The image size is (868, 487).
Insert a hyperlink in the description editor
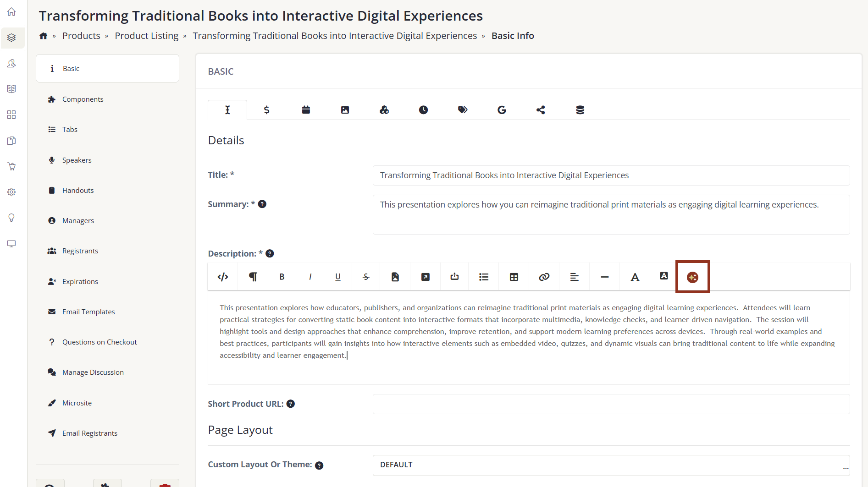(x=544, y=277)
